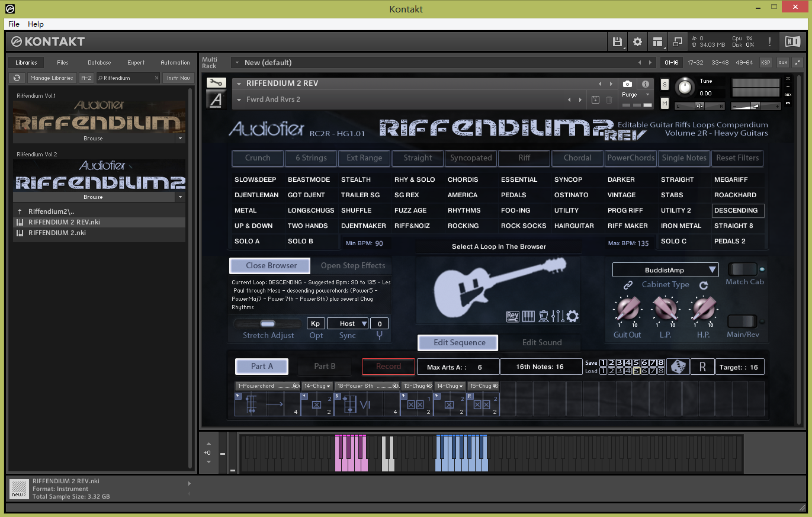Solo the instrument with S button
Image resolution: width=812 pixels, height=517 pixels.
point(665,84)
